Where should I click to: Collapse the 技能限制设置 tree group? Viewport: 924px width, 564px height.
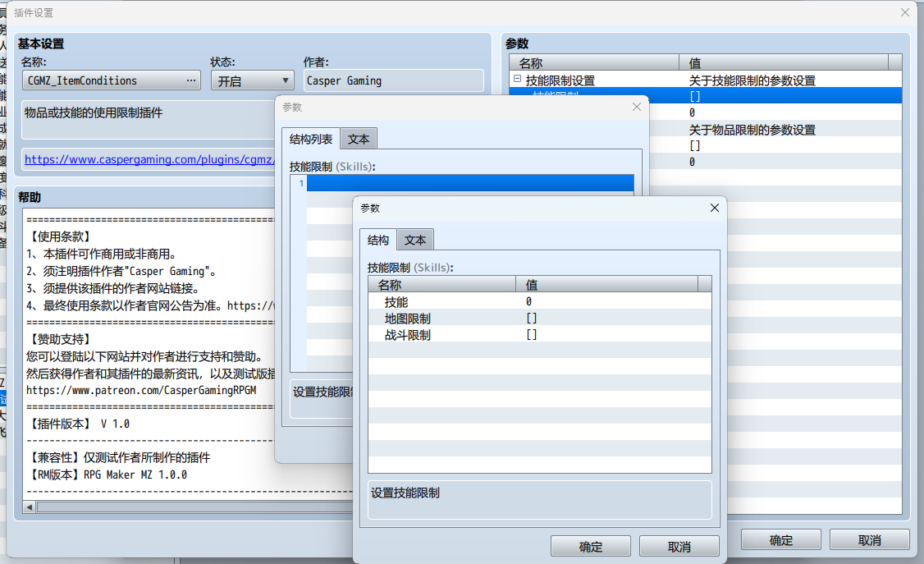(518, 79)
